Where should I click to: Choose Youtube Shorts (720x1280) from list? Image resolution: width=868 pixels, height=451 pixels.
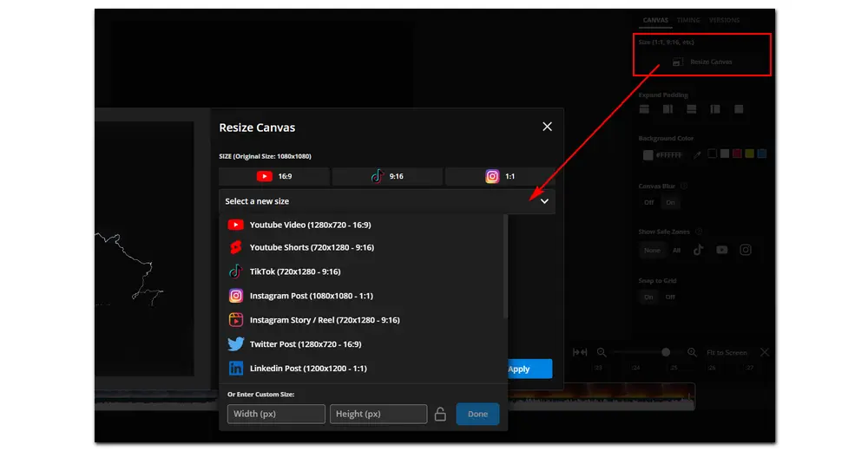(311, 248)
